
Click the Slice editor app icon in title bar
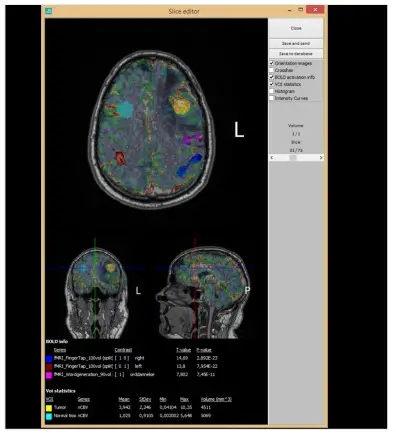49,11
